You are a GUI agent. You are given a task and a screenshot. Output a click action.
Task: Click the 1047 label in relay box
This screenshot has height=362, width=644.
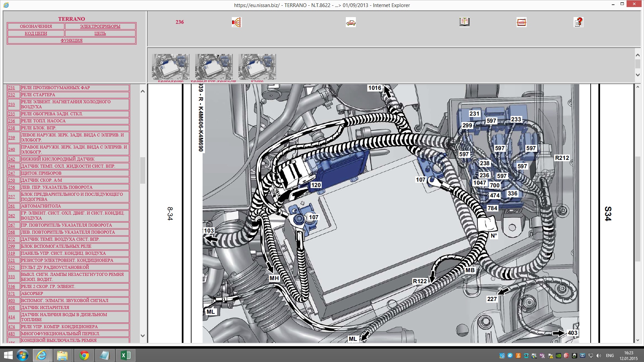point(480,183)
